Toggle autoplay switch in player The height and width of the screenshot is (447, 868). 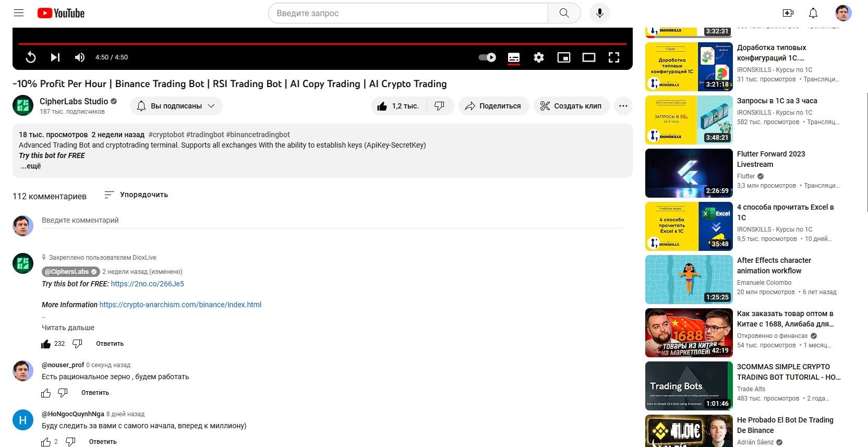tap(487, 57)
